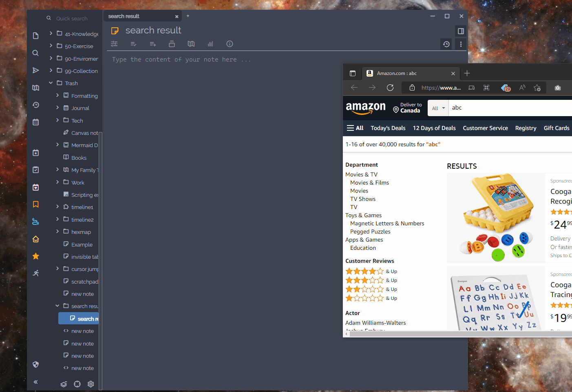The height and width of the screenshot is (392, 572).
Task: Expand the hexmap tree node
Action: 57,231
